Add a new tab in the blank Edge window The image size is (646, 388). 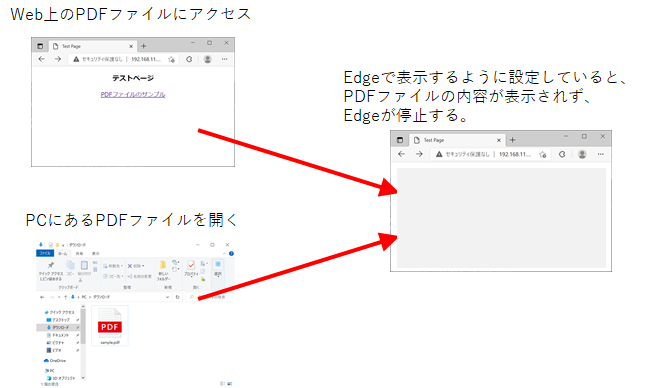pyautogui.click(x=513, y=140)
